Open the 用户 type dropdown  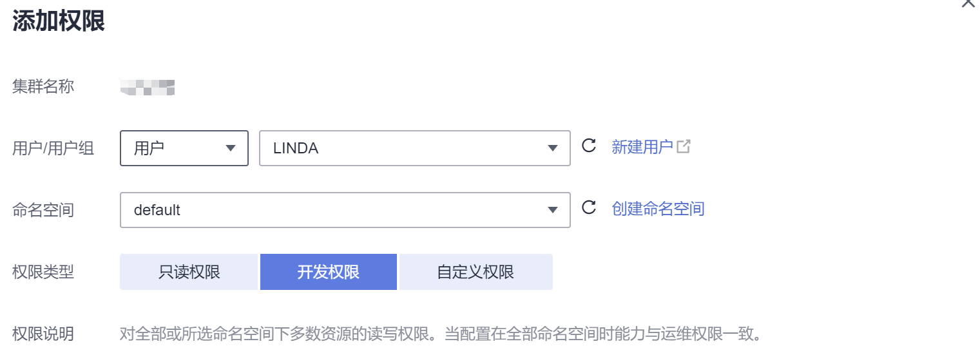click(x=184, y=148)
